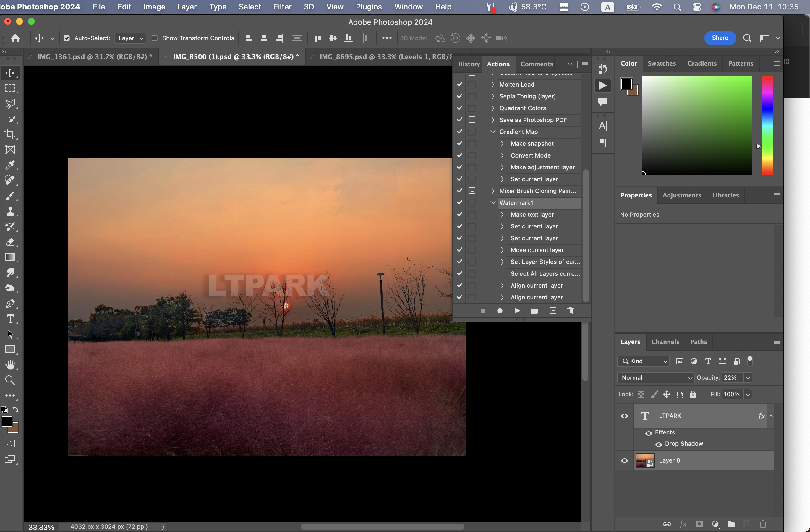The image size is (810, 532).
Task: Click Begin recording button in Actions panel
Action: point(500,311)
